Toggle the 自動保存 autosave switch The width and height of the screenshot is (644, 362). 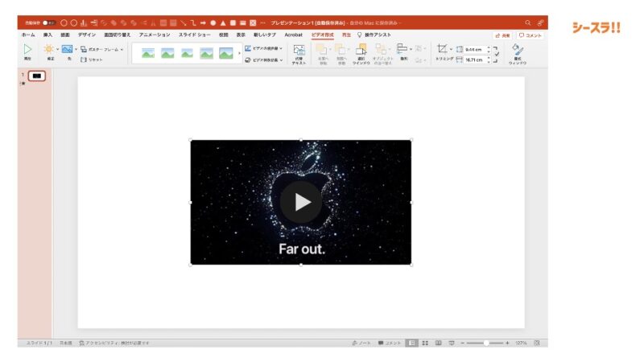pyautogui.click(x=48, y=23)
